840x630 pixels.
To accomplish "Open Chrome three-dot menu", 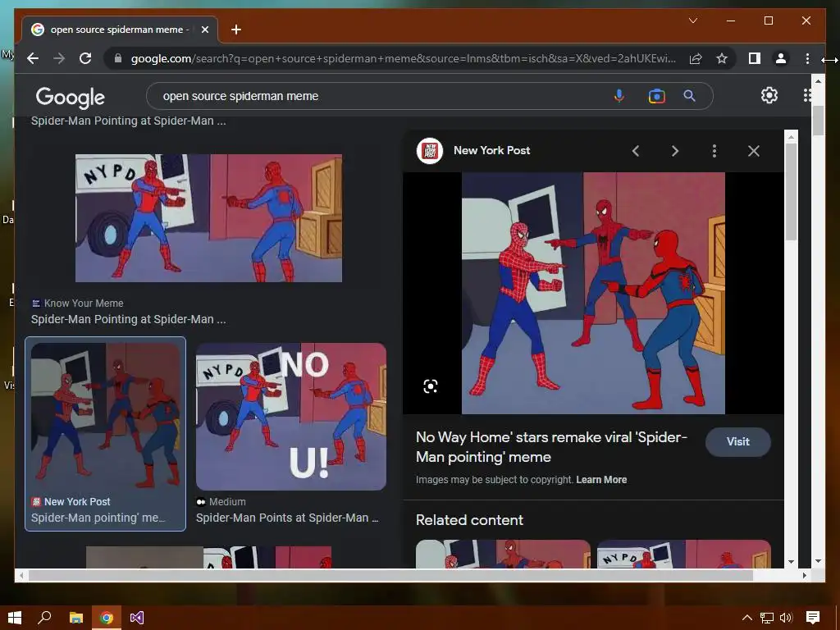I will (807, 58).
